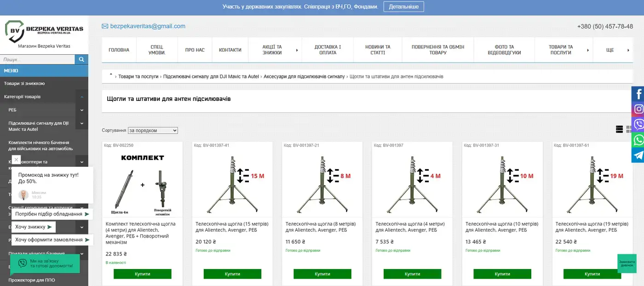Open the Доставка і оплата menu item

(x=328, y=50)
